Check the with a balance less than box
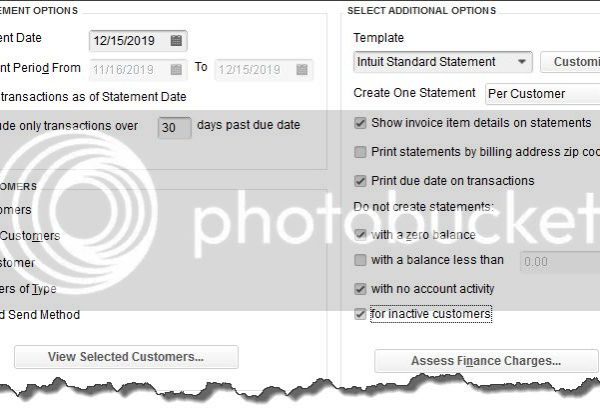Viewport: 600px width, 420px height. (360, 260)
